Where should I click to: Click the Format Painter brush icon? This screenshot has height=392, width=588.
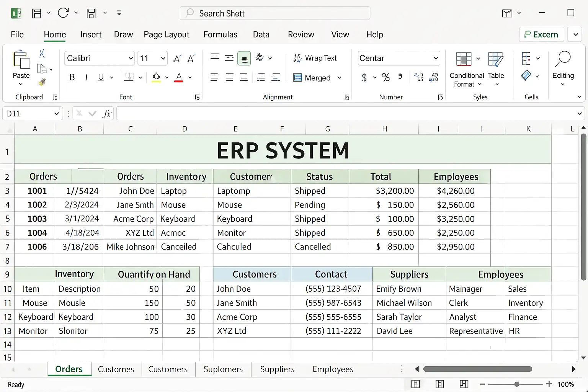[42, 82]
